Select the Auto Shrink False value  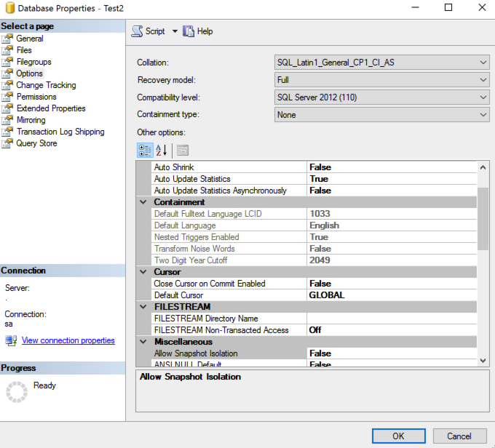[x=392, y=167]
